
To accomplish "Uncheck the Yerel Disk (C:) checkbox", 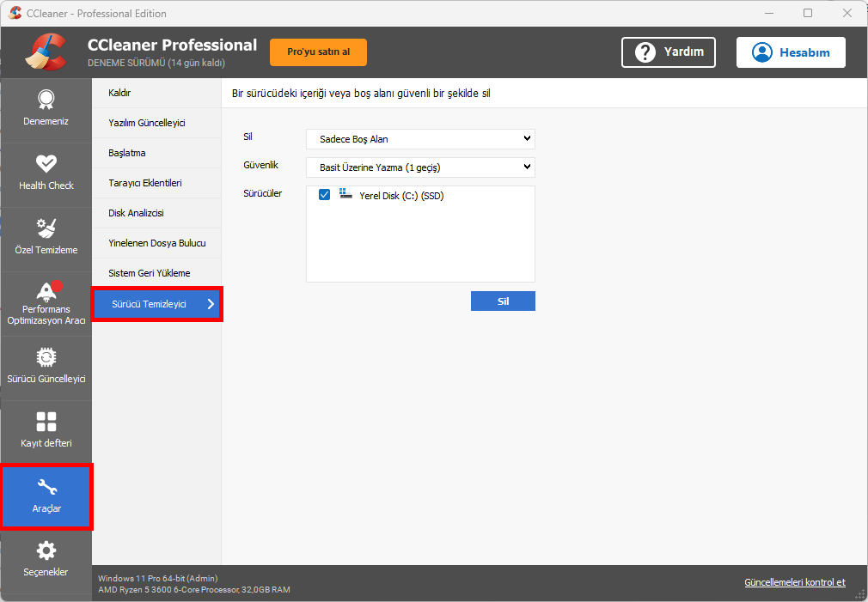I will [324, 195].
